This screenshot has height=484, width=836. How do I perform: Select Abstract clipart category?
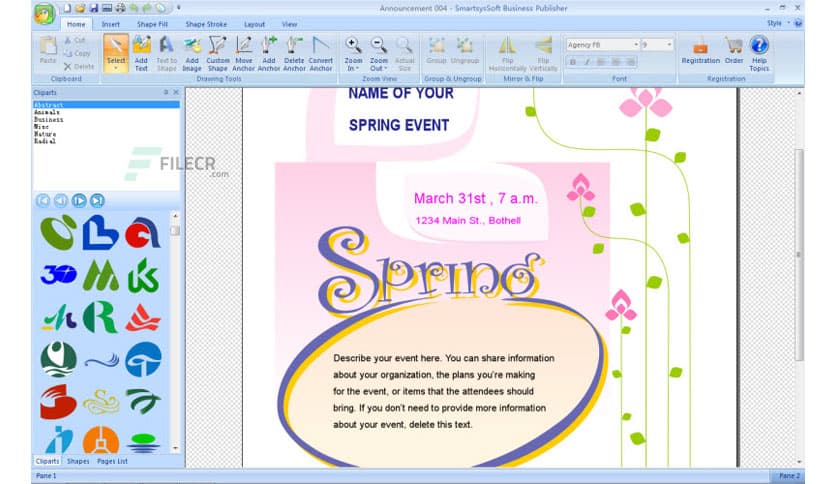pos(106,105)
